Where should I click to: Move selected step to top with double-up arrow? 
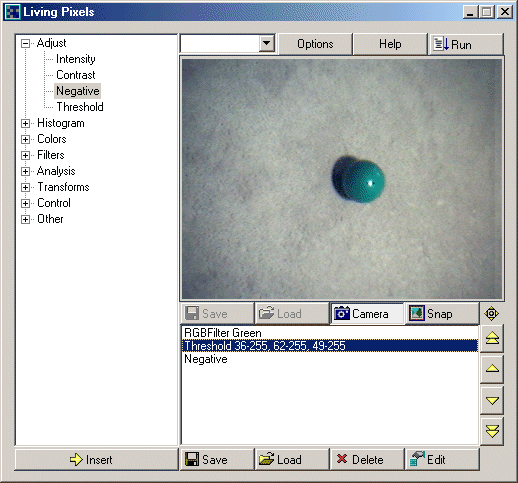(492, 339)
